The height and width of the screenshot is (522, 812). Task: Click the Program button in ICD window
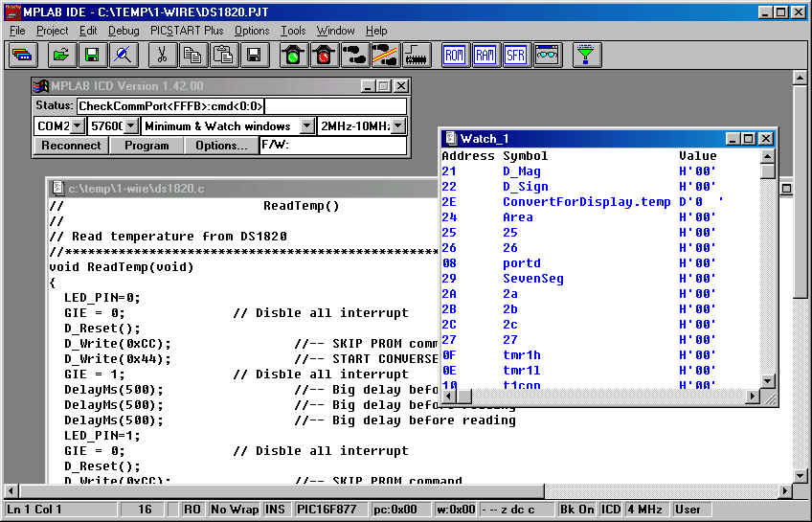(x=147, y=146)
